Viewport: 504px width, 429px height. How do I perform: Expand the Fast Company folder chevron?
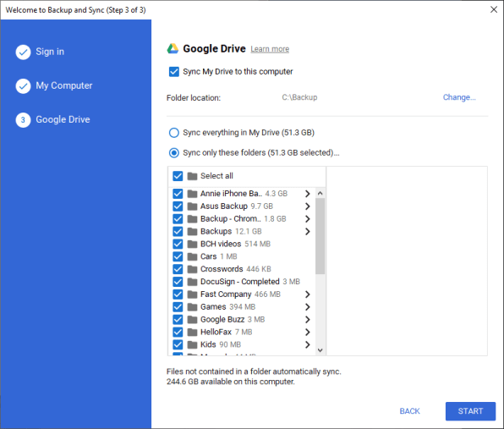pyautogui.click(x=308, y=294)
